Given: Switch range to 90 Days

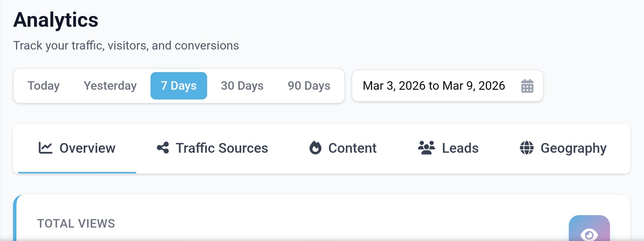Looking at the screenshot, I should 309,86.
